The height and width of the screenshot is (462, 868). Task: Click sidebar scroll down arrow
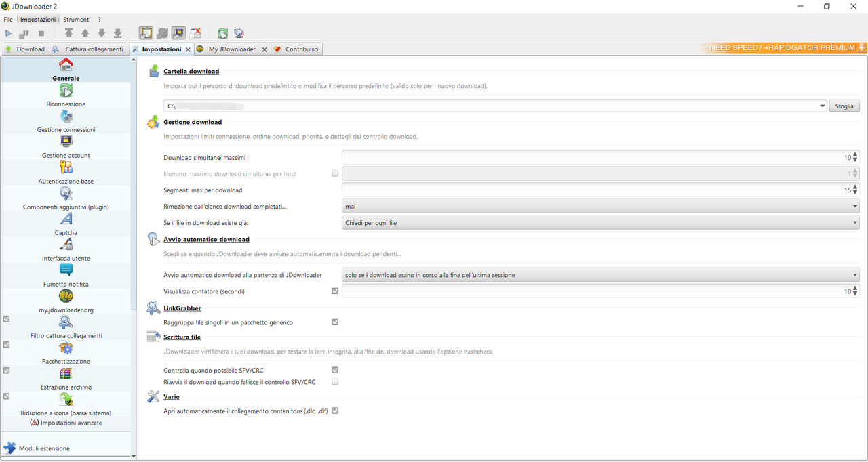coord(134,457)
